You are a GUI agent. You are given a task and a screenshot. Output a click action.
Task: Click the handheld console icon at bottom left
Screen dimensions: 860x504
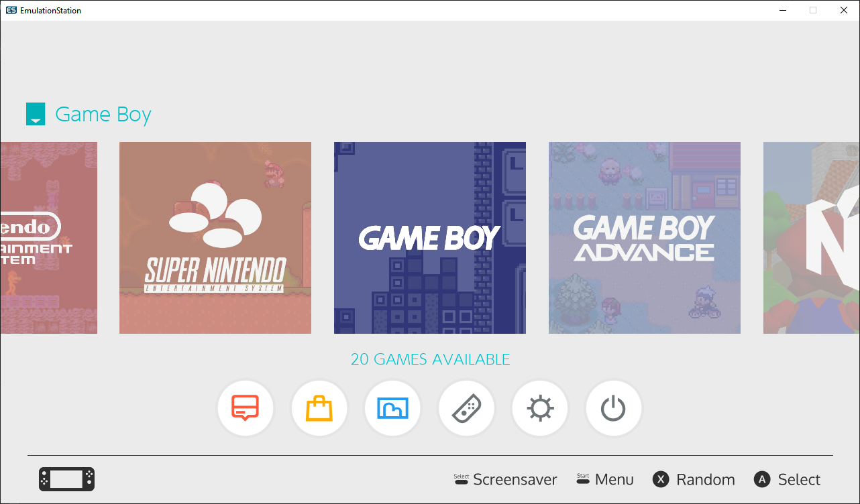[66, 479]
